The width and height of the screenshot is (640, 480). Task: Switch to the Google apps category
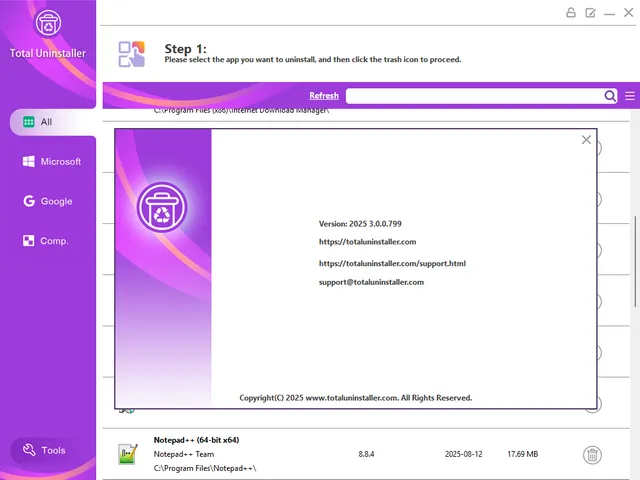click(48, 201)
